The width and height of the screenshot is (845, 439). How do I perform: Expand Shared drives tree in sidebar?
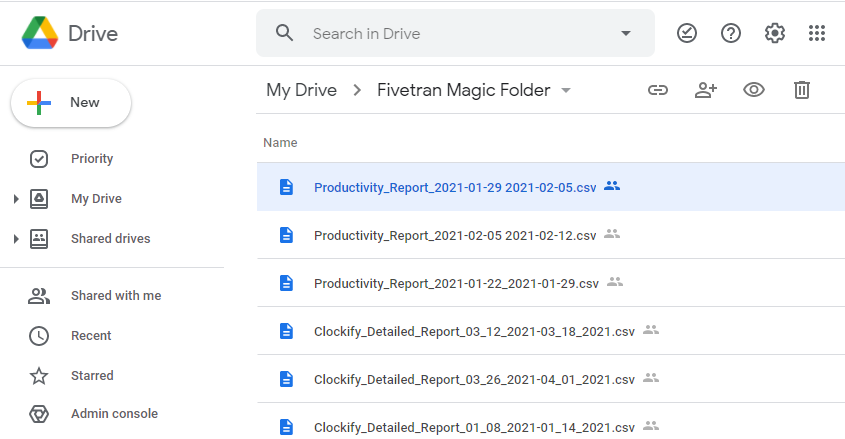[x=16, y=239]
